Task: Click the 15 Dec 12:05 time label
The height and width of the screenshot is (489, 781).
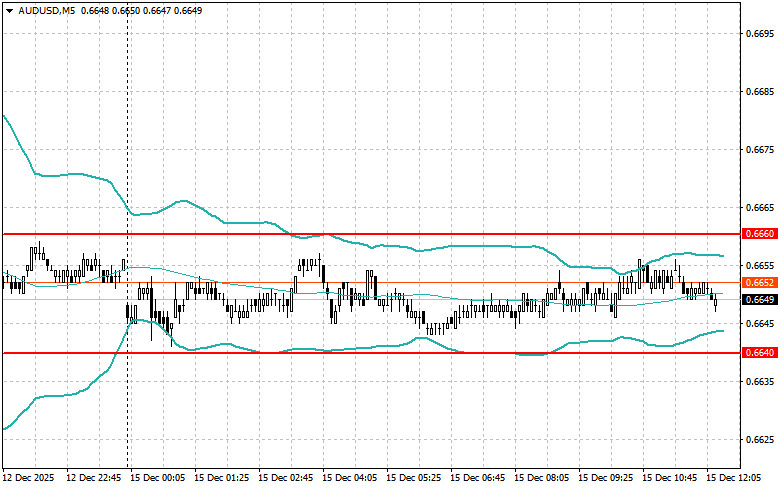Action: pos(733,478)
